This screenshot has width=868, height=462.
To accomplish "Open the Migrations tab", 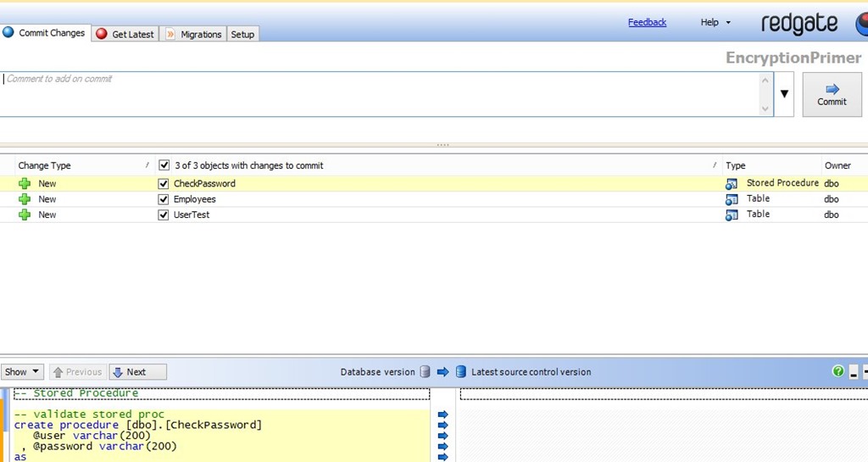I will pos(193,34).
